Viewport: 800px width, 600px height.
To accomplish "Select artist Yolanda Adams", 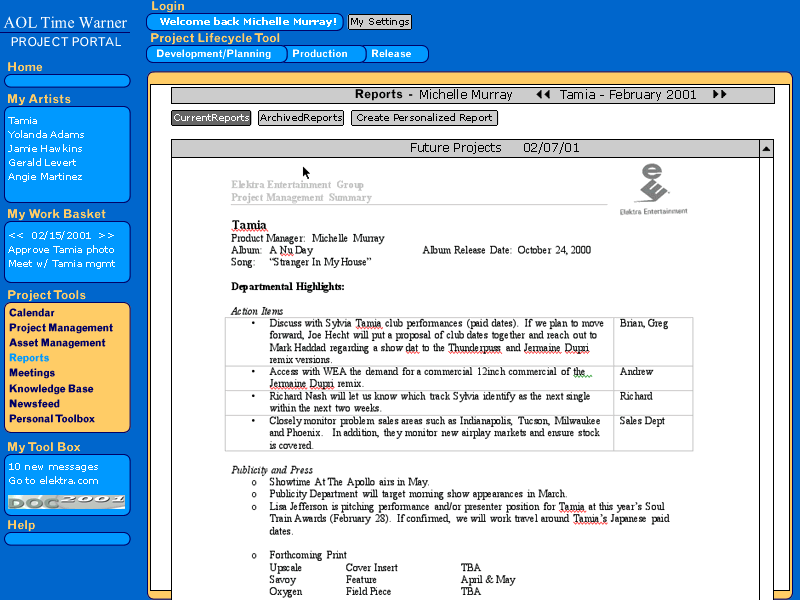I will pos(46,135).
